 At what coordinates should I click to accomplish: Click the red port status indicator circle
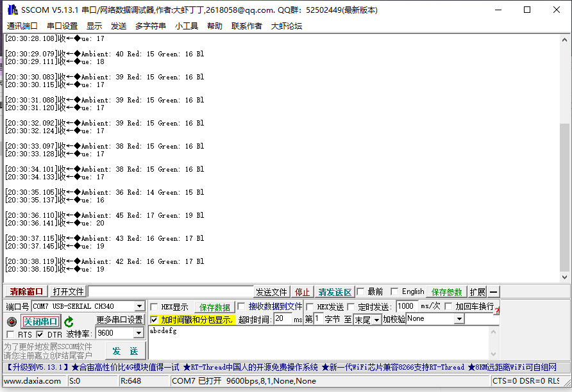click(12, 321)
